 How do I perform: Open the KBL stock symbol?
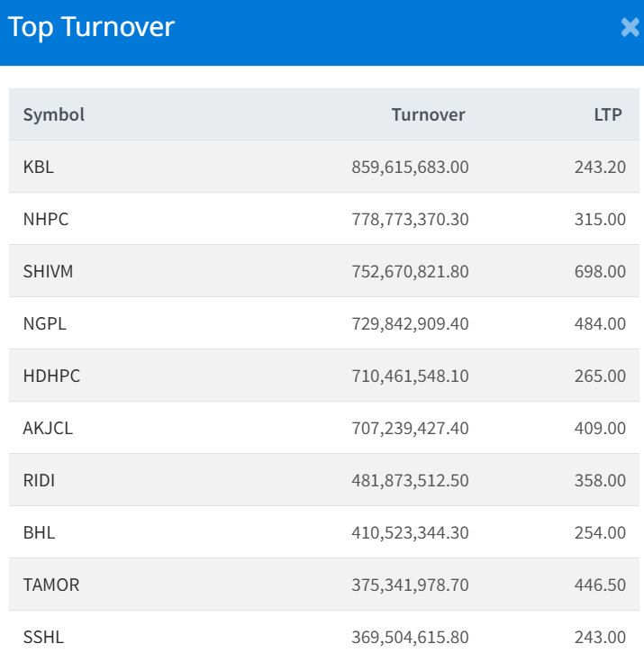(39, 167)
